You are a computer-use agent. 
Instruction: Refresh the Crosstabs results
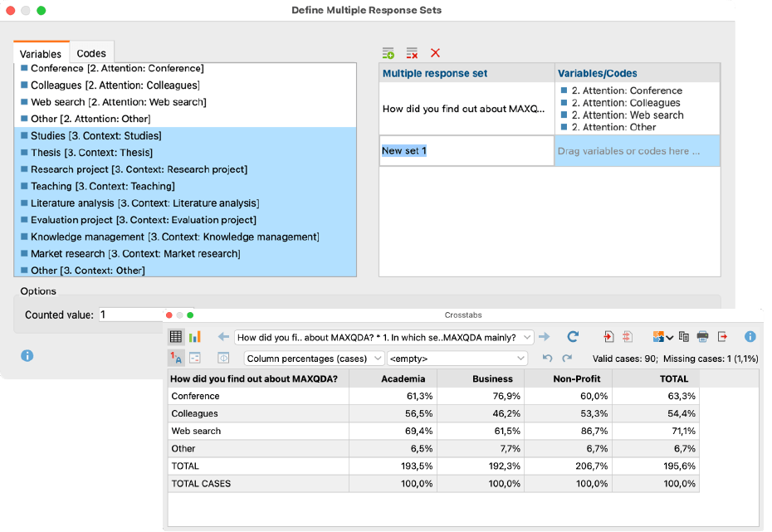click(x=573, y=337)
